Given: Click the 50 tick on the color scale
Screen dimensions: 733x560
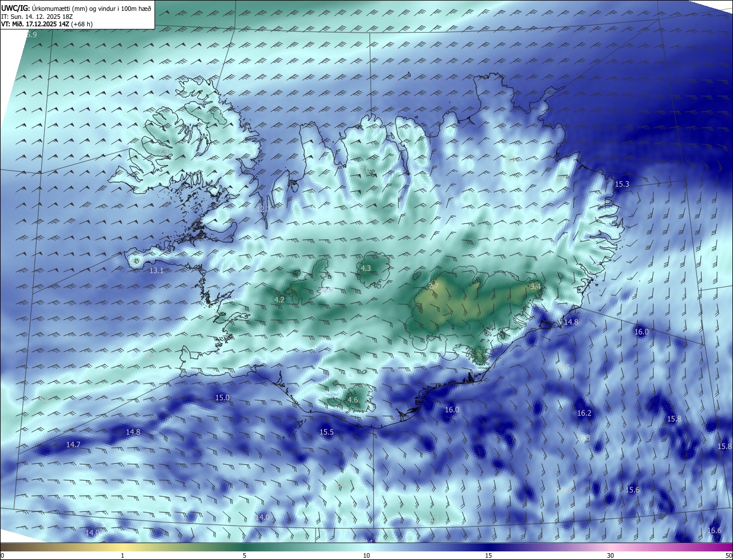Looking at the screenshot, I should (x=728, y=555).
